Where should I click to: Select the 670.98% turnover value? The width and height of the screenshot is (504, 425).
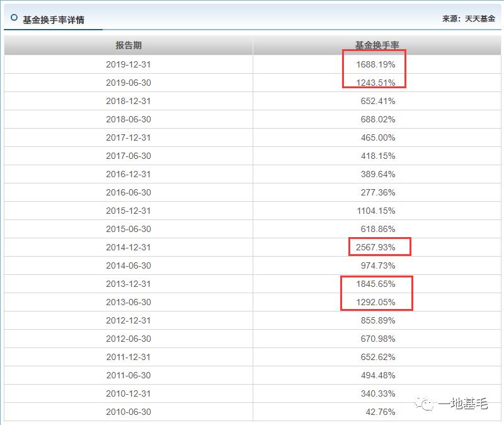pos(378,339)
